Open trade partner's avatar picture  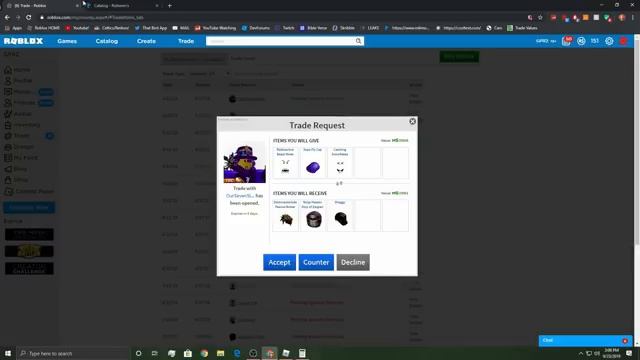[244, 162]
